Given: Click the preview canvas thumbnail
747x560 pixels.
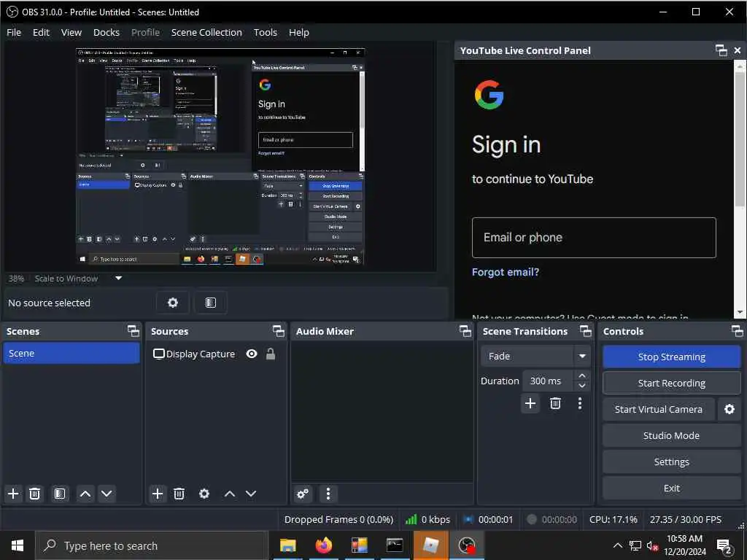Looking at the screenshot, I should click(220, 156).
